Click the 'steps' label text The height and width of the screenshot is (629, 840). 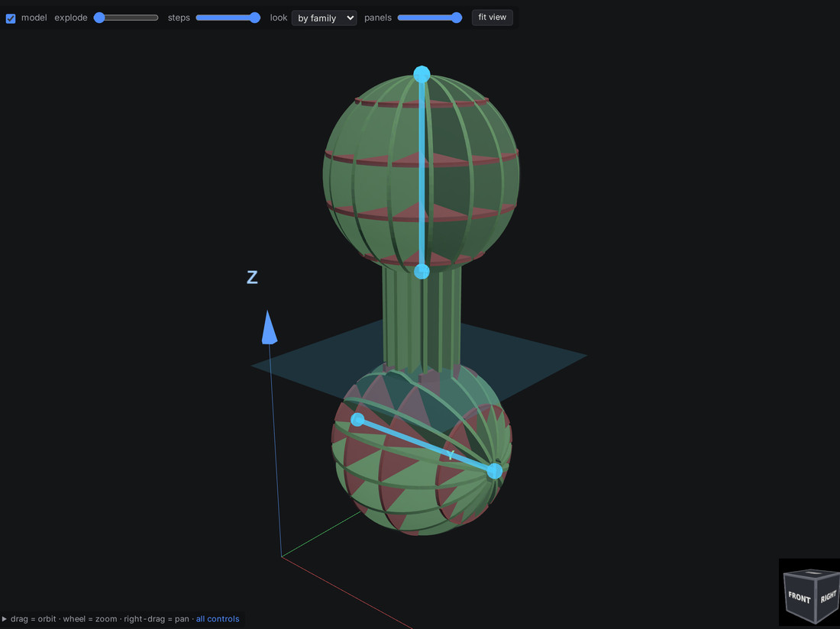tap(179, 18)
